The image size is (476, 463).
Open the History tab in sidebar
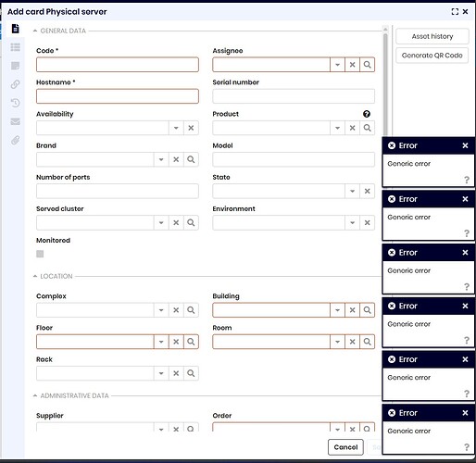(16, 103)
